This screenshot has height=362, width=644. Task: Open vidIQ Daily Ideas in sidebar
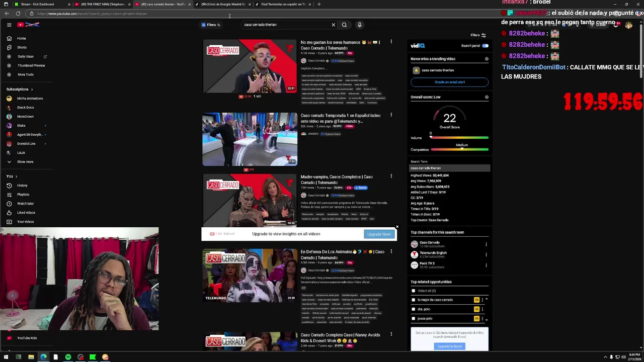[25, 56]
